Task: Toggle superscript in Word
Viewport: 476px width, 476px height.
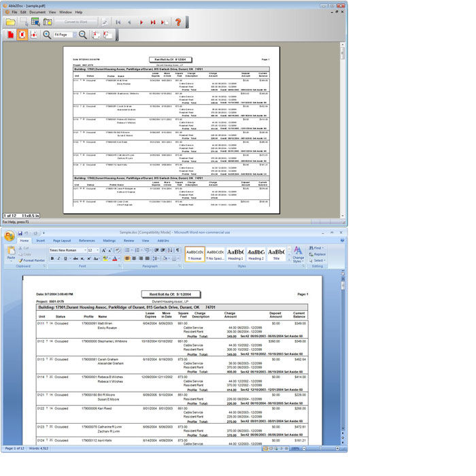Action: tap(88, 258)
